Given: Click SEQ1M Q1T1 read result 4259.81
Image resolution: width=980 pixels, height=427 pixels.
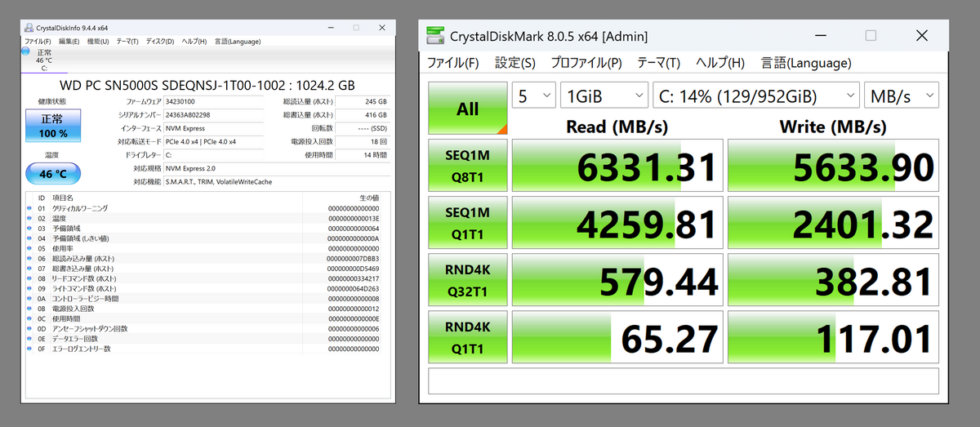Looking at the screenshot, I should (x=617, y=223).
